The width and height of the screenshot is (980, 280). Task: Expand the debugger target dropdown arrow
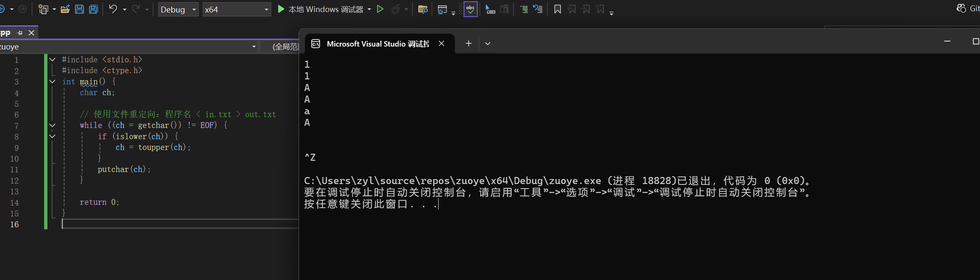369,9
